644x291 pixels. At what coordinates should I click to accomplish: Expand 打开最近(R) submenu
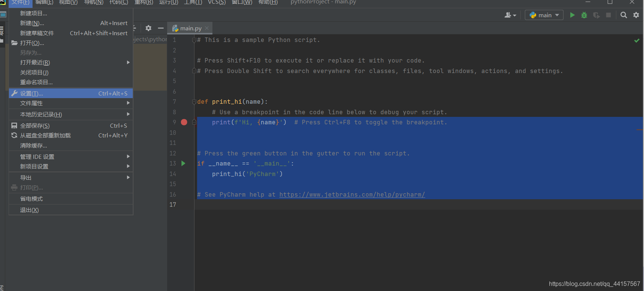coord(71,63)
